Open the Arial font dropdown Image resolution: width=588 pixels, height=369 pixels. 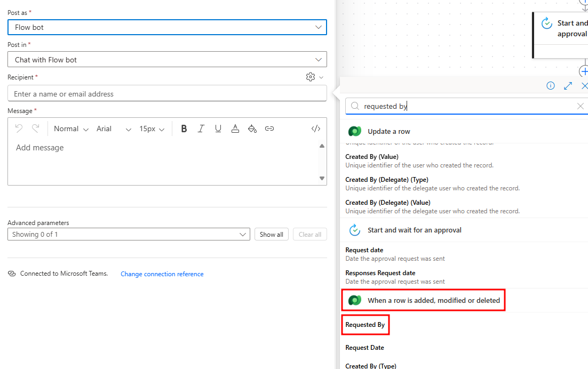tap(114, 129)
